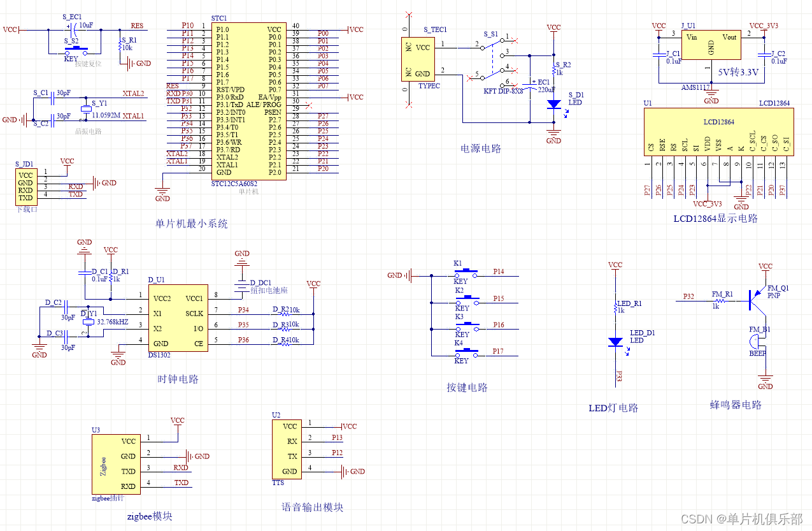Click the U3 Zigbee module block
812x531 pixels.
click(116, 463)
